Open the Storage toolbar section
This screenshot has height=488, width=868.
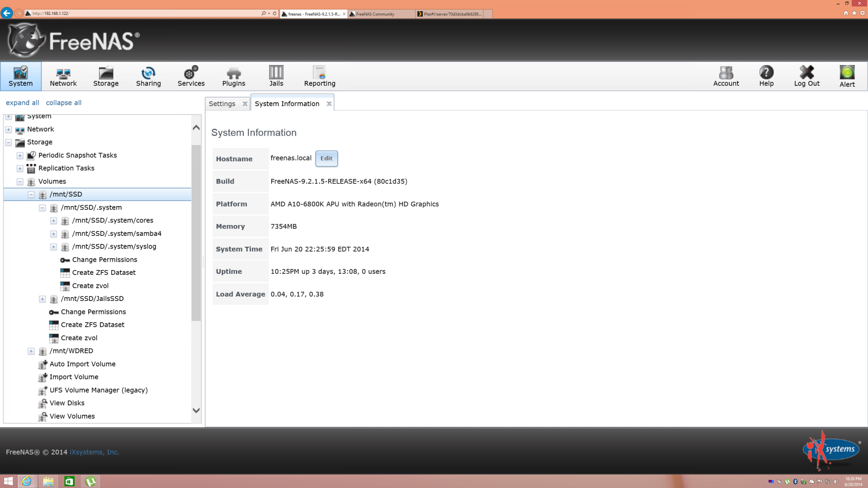point(106,76)
